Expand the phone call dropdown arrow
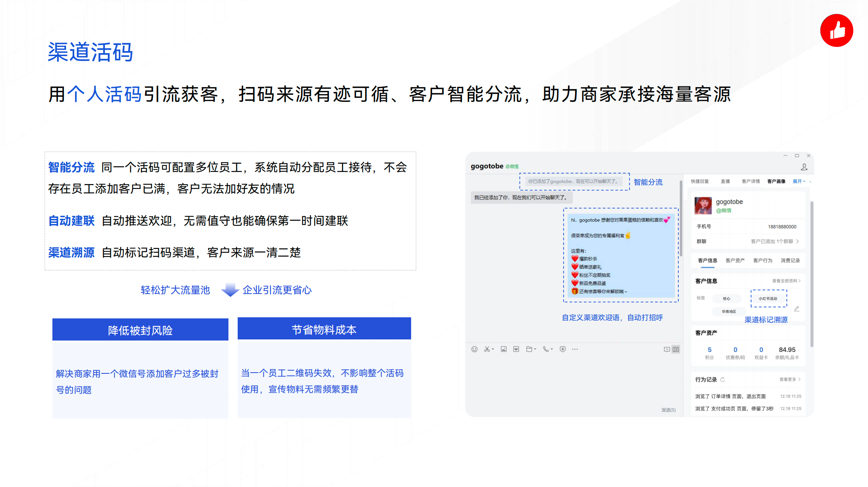This screenshot has height=487, width=868. tap(552, 349)
